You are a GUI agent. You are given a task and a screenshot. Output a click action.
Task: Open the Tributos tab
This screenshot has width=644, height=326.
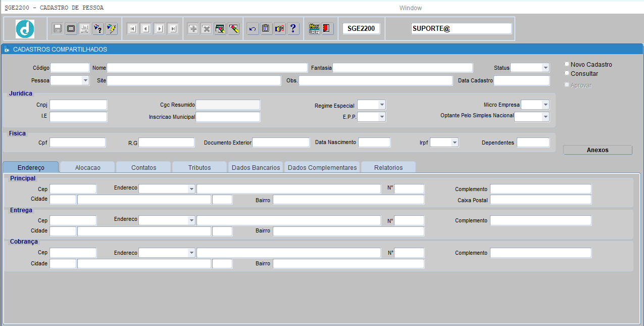(200, 167)
